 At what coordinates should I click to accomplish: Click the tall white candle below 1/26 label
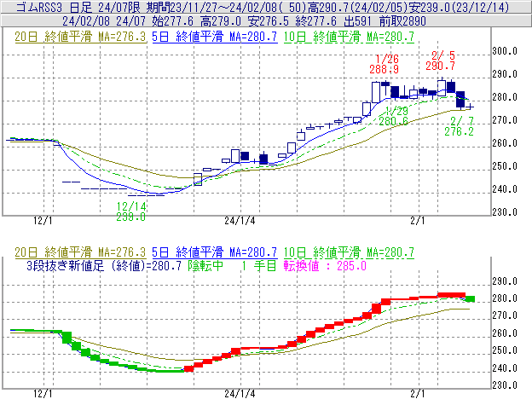pos(376,92)
